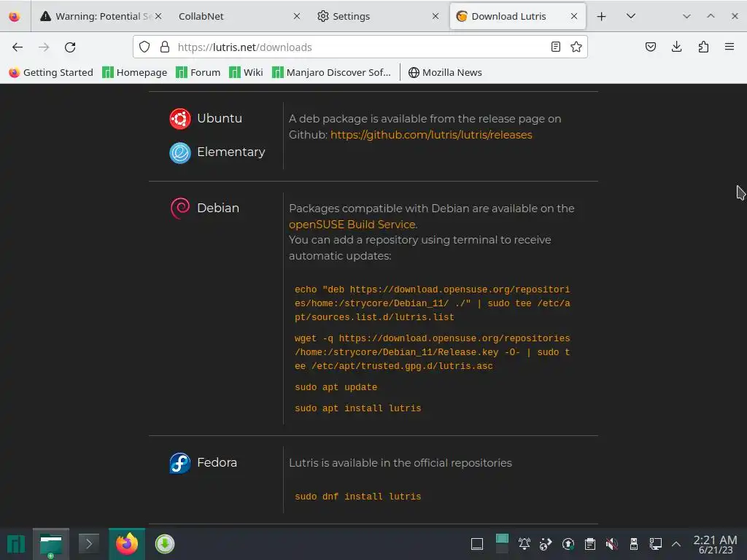The width and height of the screenshot is (747, 560).
Task: Bookmark this page with the star
Action: point(576,47)
